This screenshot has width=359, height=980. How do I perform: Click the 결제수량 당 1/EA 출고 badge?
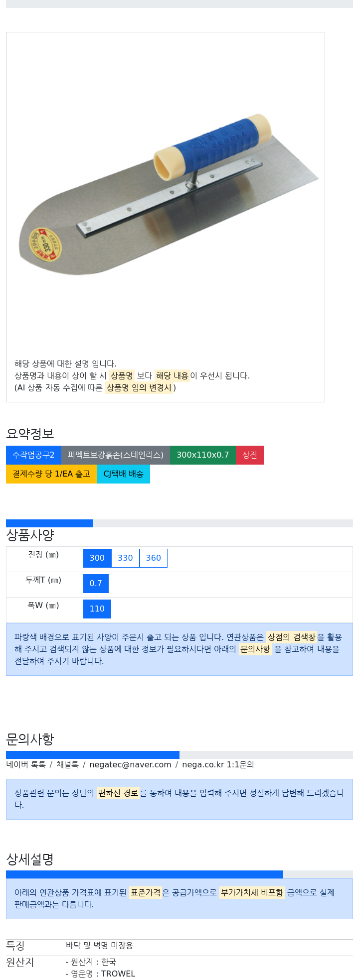click(51, 474)
